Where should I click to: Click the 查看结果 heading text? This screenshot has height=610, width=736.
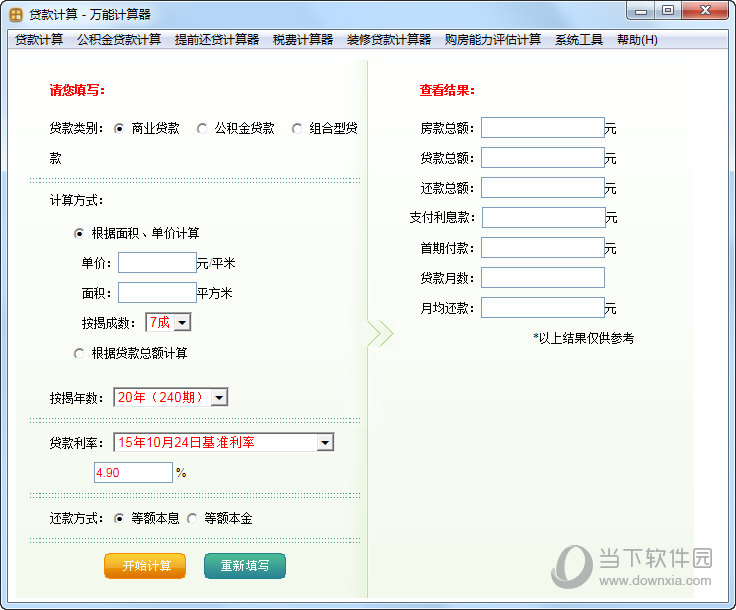pos(447,90)
